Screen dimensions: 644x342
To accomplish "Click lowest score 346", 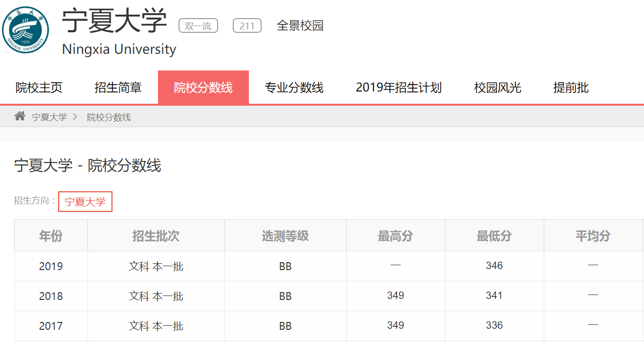I will tap(494, 265).
